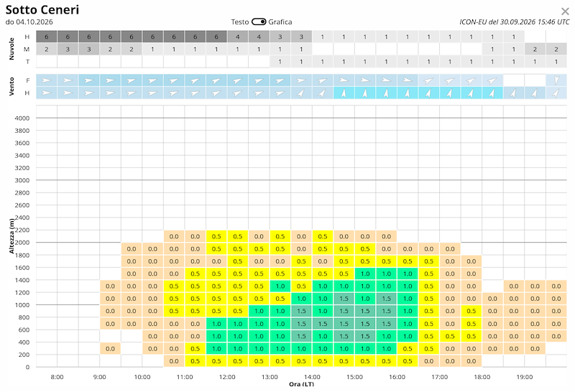Toggle the Testo/Grafica view switch
This screenshot has height=392, width=575.
pyautogui.click(x=259, y=22)
